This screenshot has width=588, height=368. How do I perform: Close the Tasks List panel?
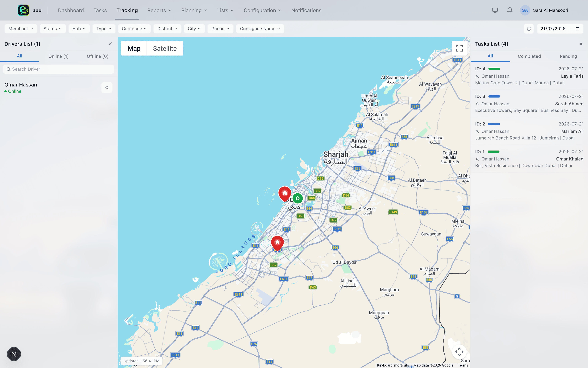581,44
